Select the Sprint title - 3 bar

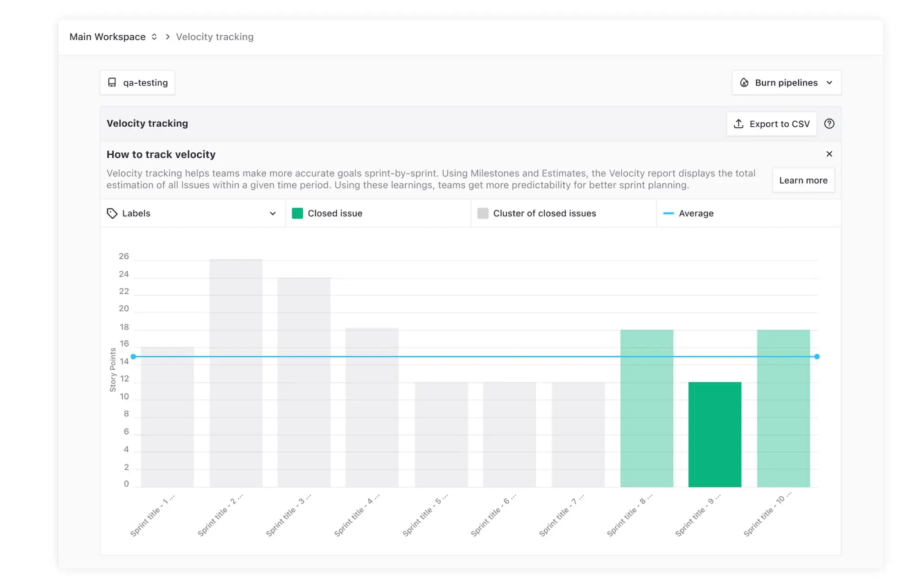click(304, 382)
